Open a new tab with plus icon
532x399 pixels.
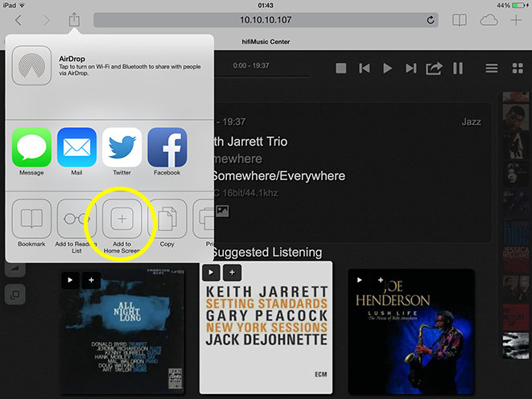coord(516,20)
